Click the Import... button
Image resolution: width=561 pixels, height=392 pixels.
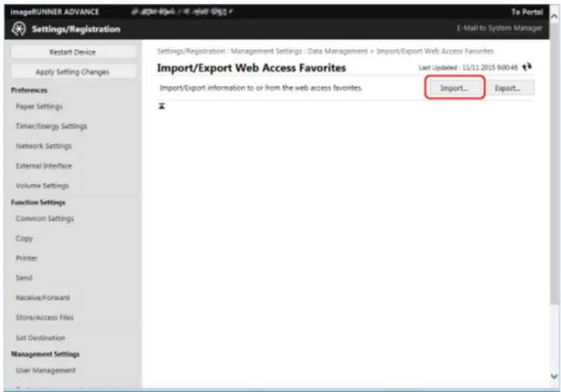point(454,88)
